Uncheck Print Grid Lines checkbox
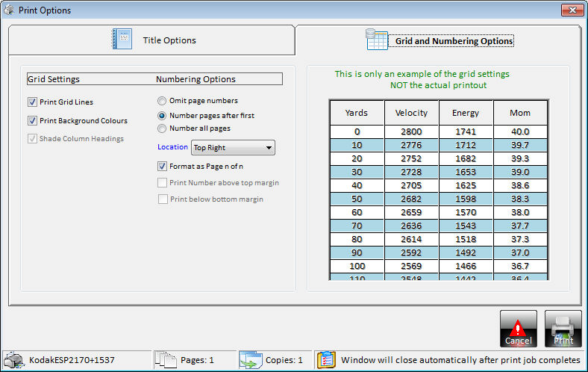This screenshot has height=372, width=588. pyautogui.click(x=32, y=102)
